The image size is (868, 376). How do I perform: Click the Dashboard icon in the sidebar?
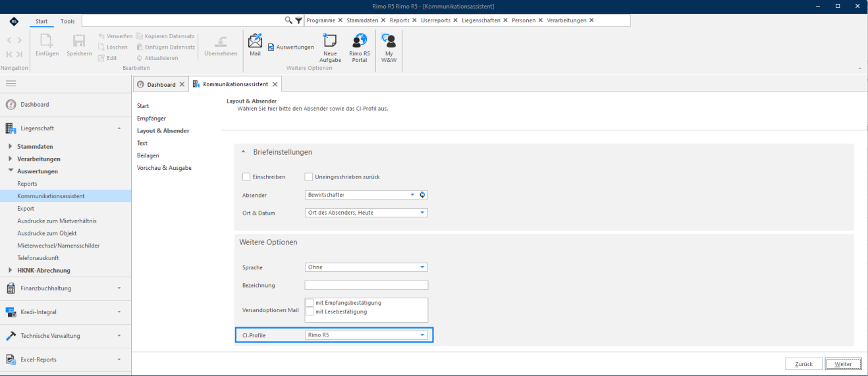point(11,105)
